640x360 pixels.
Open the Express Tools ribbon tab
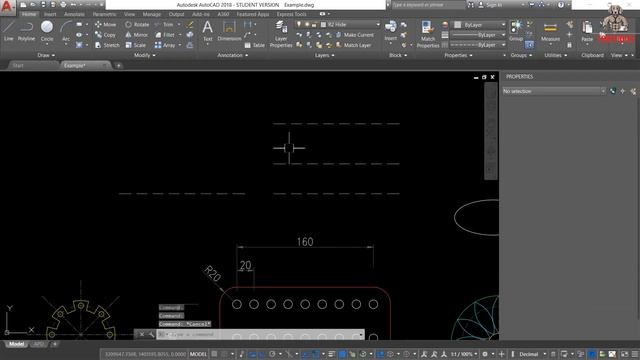click(291, 14)
